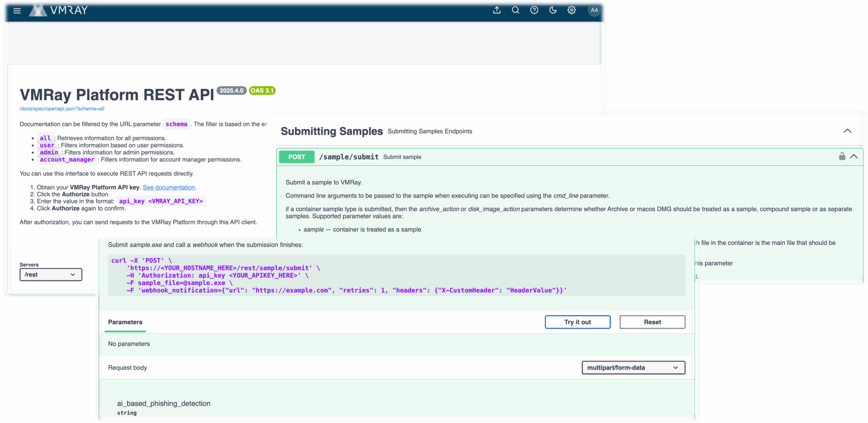868x423 pixels.
Task: Open the help question-mark icon
Action: (x=534, y=10)
